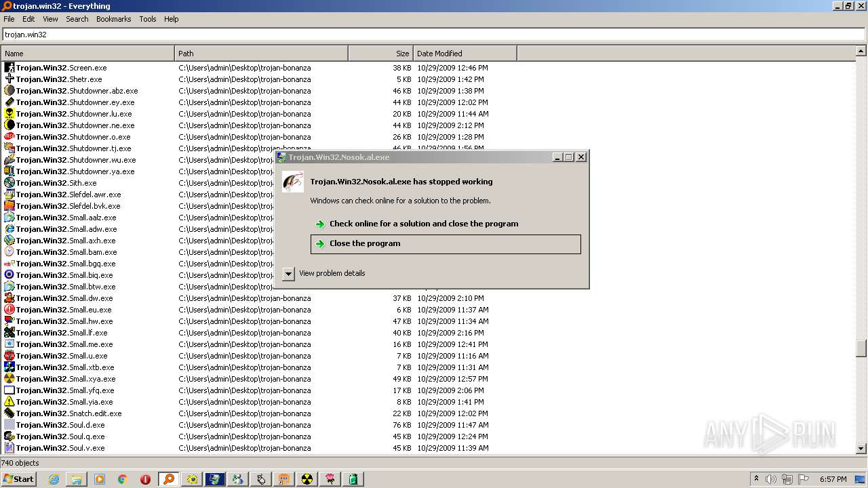The image size is (868, 488).
Task: Open the View menu
Action: pos(50,19)
